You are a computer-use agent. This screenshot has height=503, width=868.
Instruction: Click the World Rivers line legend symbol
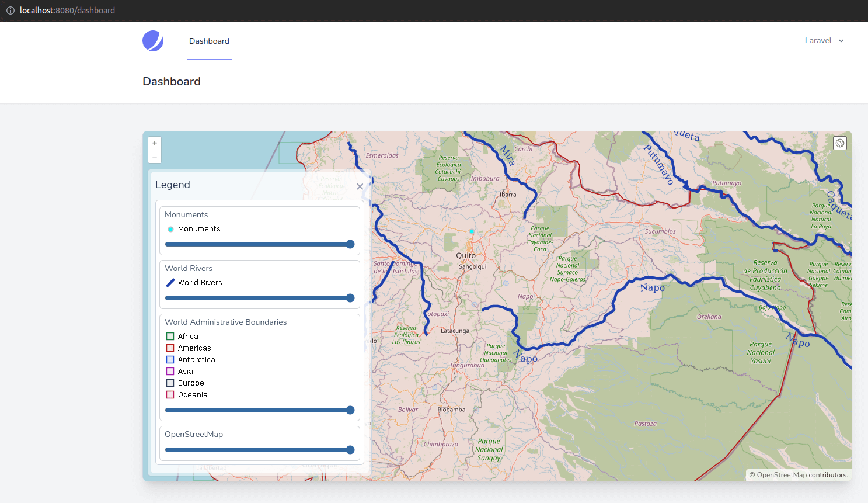170,283
